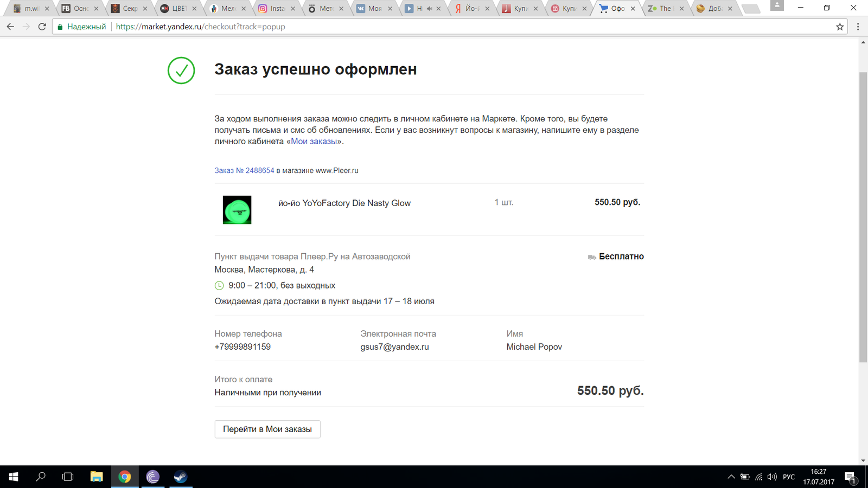Click the name Michael Popov
Image resolution: width=868 pixels, height=488 pixels.
[x=534, y=346]
